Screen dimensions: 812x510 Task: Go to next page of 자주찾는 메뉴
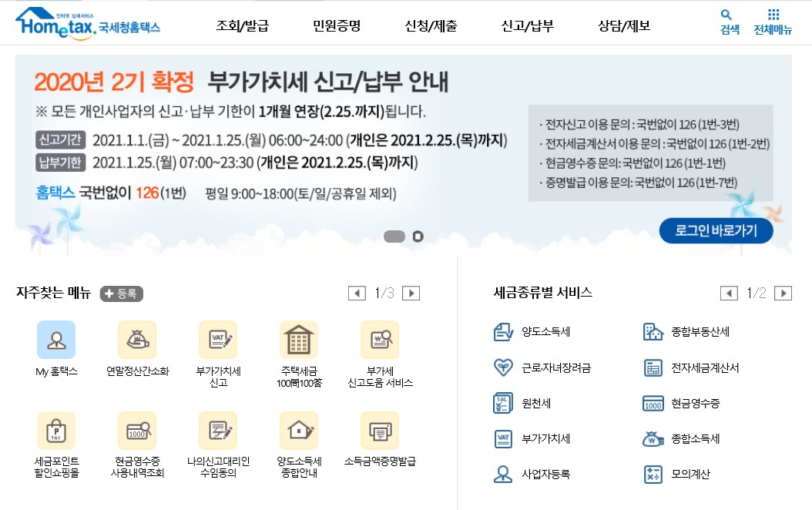(411, 293)
